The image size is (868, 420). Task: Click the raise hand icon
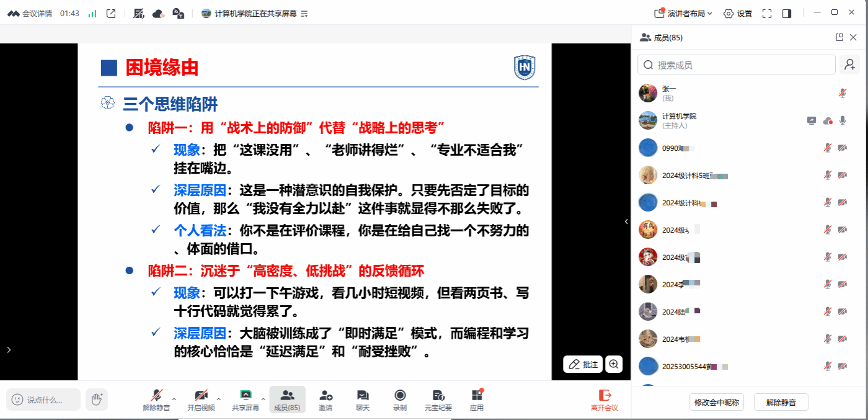point(96,400)
